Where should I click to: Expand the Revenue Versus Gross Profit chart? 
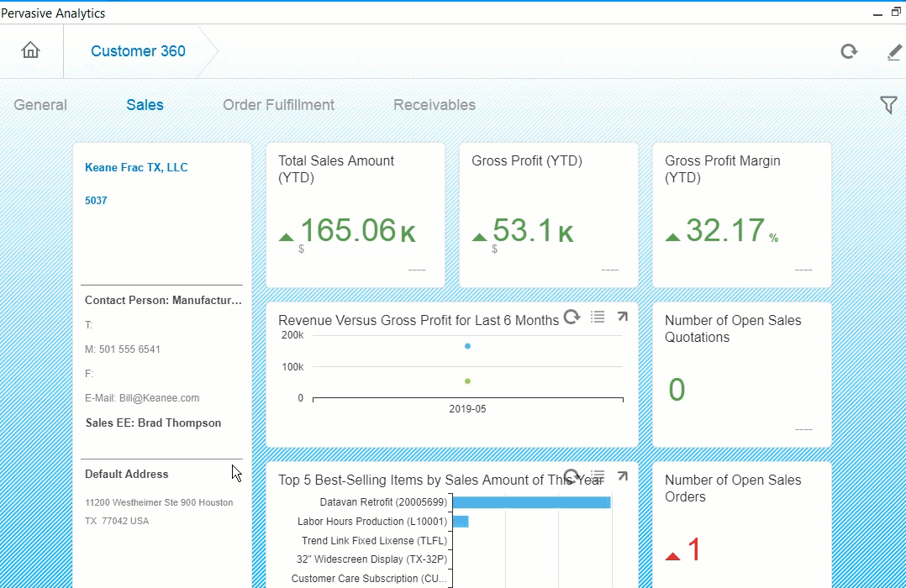pyautogui.click(x=622, y=317)
